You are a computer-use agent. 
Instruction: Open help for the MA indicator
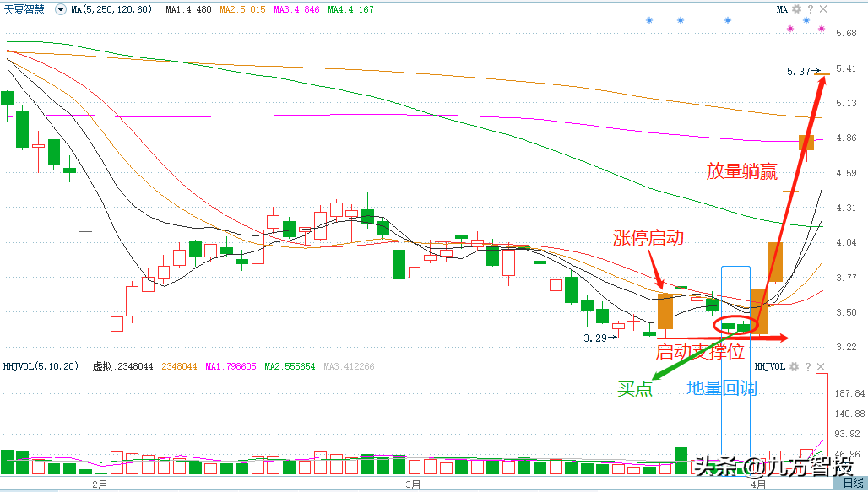click(810, 9)
